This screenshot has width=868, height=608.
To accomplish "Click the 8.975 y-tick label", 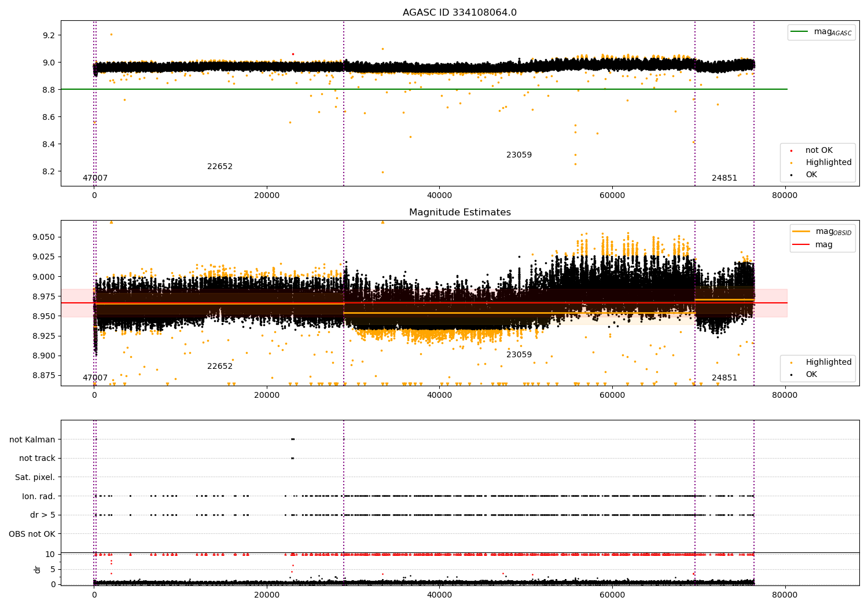I will tap(44, 296).
